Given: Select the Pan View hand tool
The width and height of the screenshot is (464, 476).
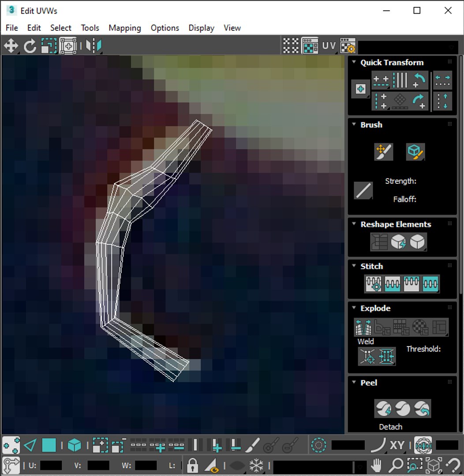Looking at the screenshot, I should (x=376, y=465).
